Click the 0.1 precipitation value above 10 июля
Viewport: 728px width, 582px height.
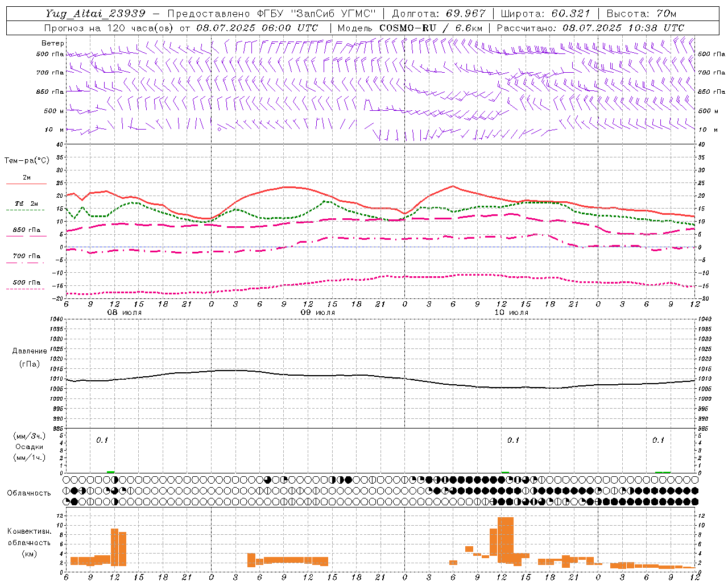(x=514, y=440)
